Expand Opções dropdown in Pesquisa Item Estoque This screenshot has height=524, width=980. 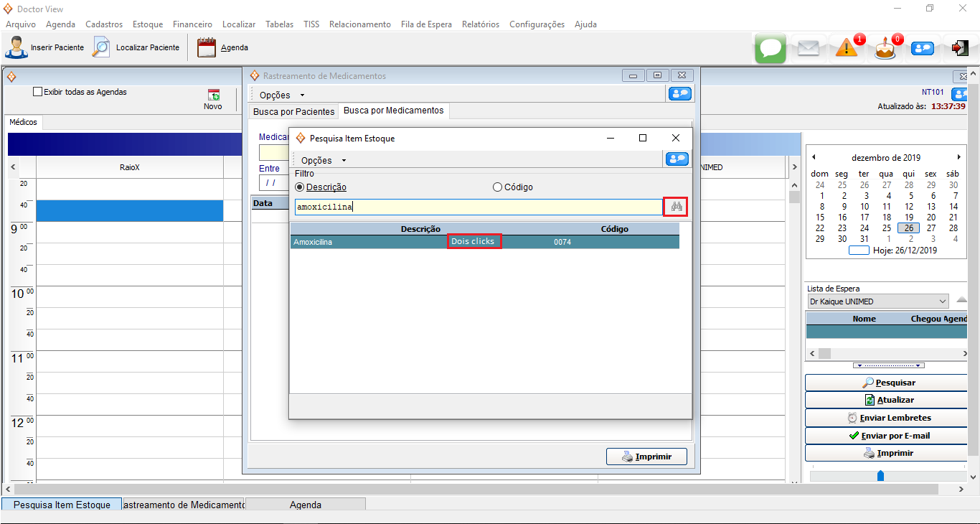323,160
